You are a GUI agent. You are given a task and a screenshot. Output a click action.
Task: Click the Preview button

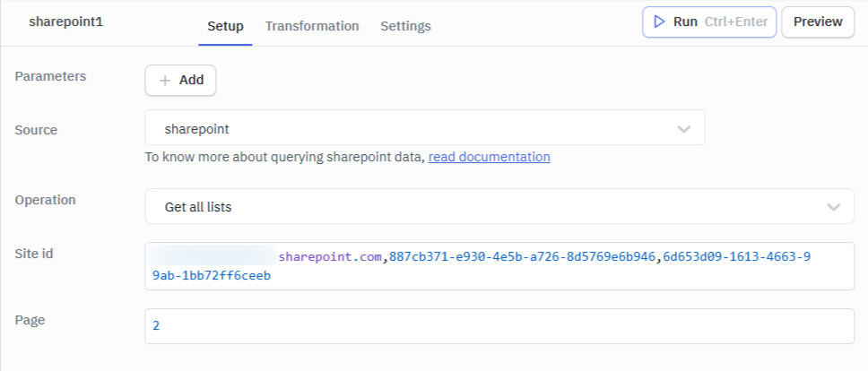tap(818, 22)
